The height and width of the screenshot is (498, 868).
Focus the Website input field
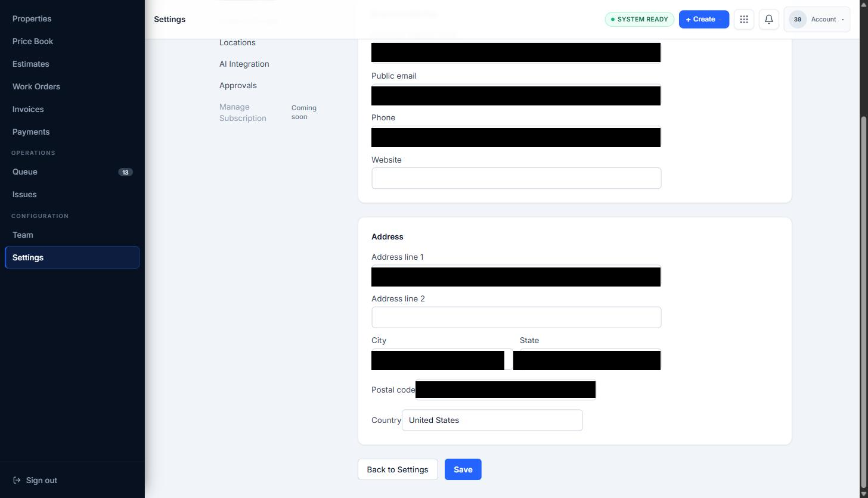[516, 178]
